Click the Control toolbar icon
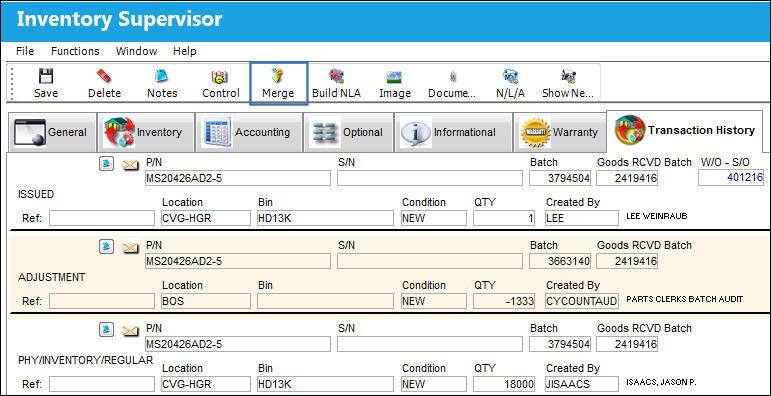This screenshot has height=396, width=771. tap(220, 76)
